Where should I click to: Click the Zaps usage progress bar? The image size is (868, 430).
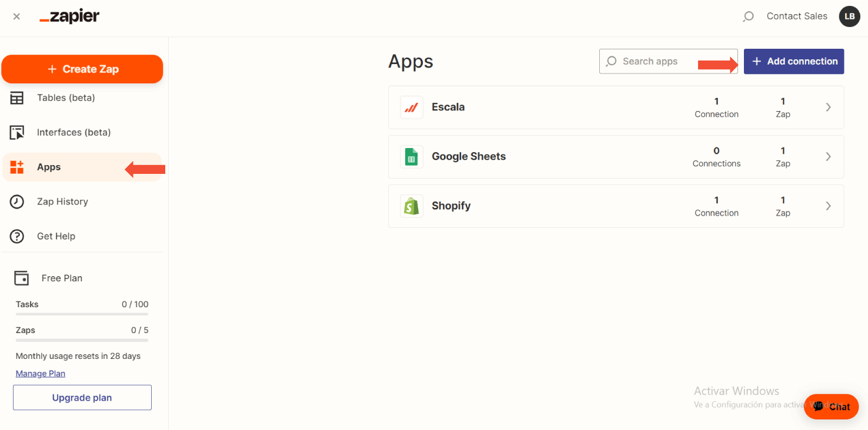pyautogui.click(x=82, y=340)
